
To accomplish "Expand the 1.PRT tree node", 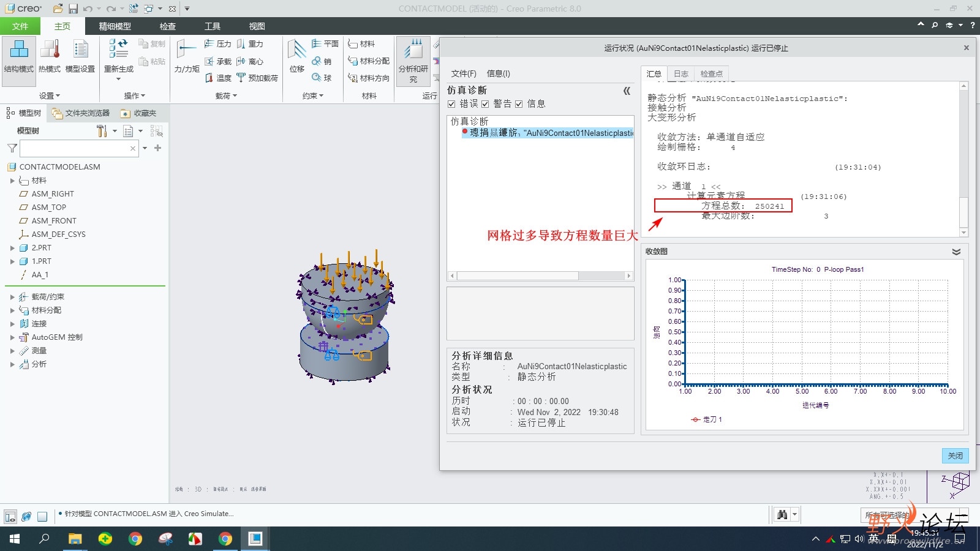I will click(x=12, y=261).
